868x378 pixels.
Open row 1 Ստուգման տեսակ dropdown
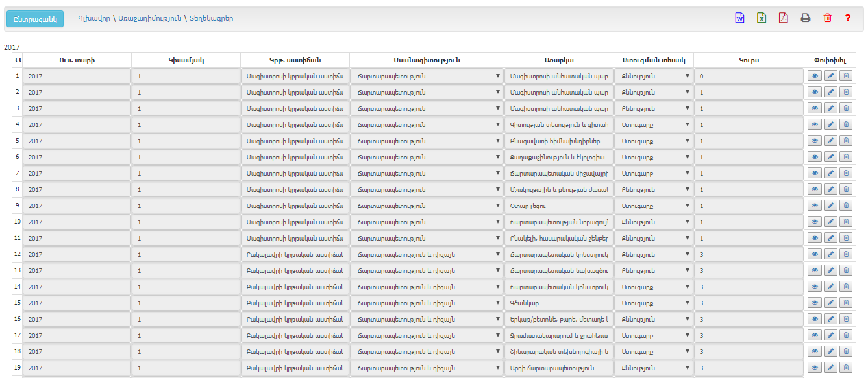(x=654, y=76)
